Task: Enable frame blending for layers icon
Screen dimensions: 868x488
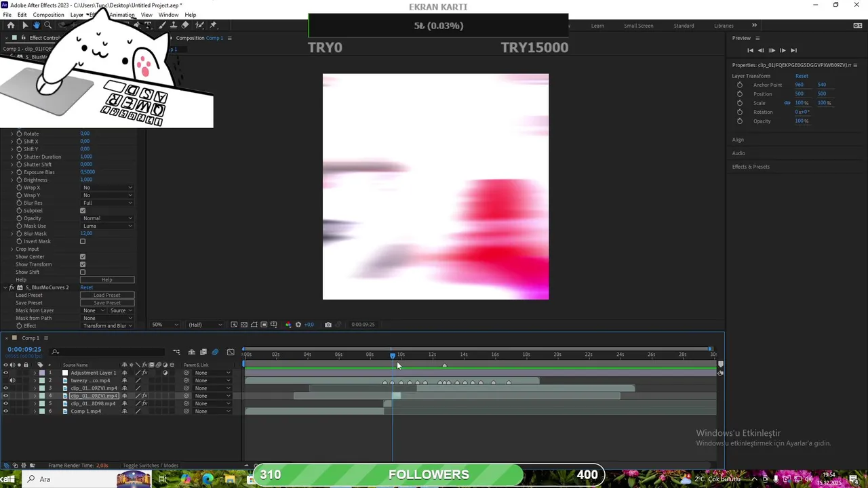Action: (203, 352)
